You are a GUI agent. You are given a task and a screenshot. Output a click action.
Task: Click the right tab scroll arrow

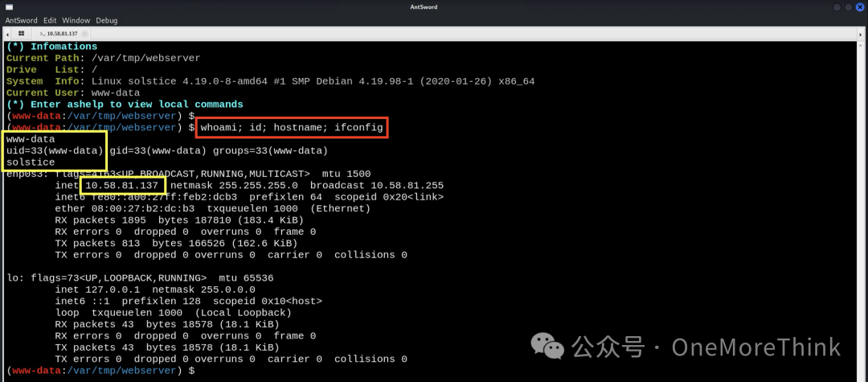coord(860,34)
